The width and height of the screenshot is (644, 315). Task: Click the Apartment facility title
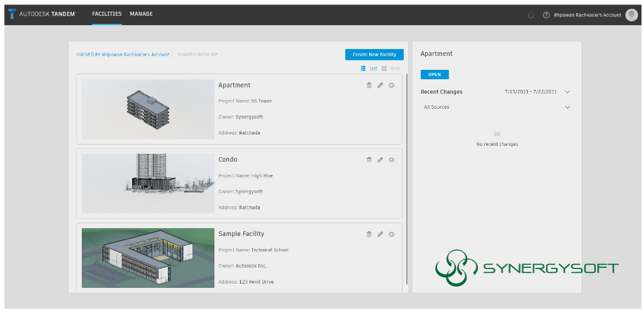pos(235,86)
